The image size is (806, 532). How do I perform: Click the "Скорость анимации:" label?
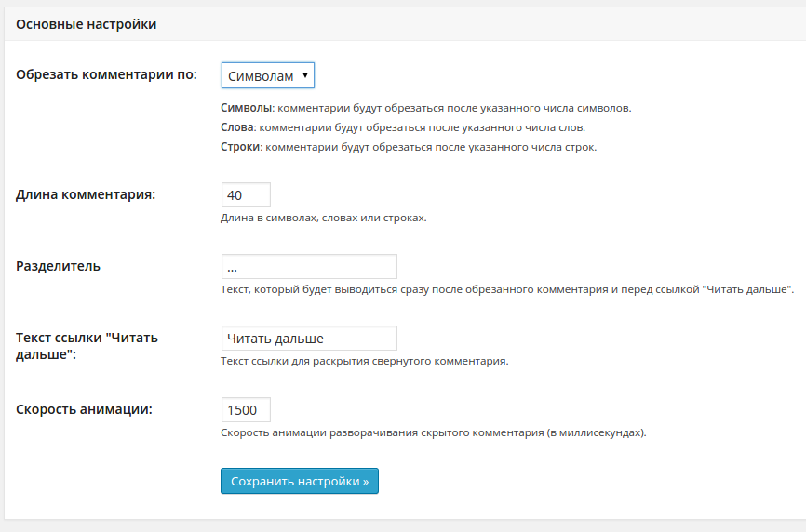click(x=85, y=409)
